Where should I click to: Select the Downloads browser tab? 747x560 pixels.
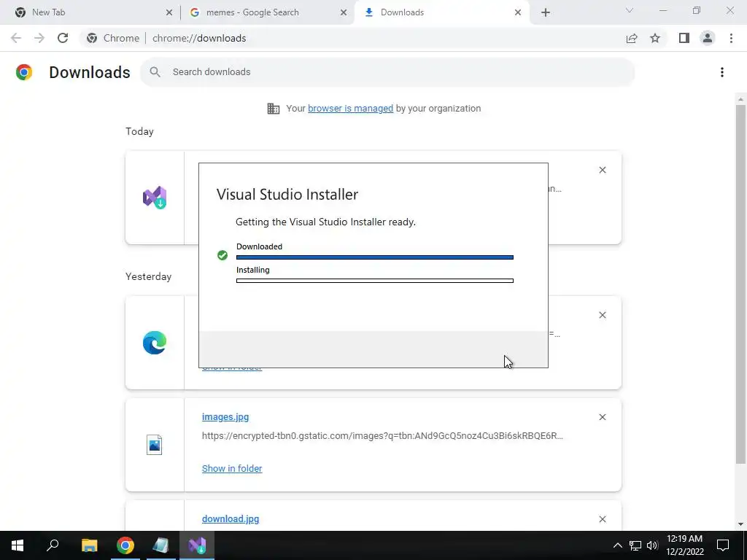click(441, 12)
